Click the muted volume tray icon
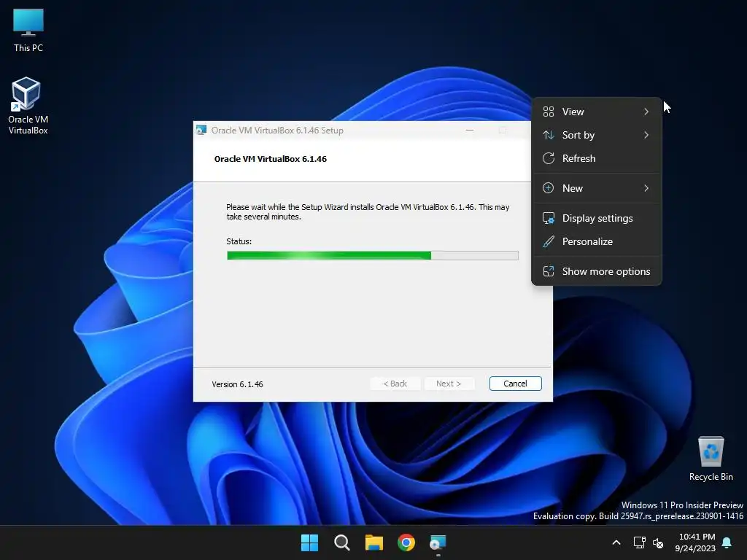747x560 pixels. point(658,542)
